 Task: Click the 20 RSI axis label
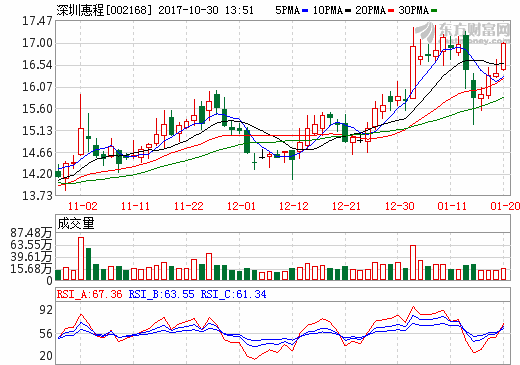(x=46, y=356)
